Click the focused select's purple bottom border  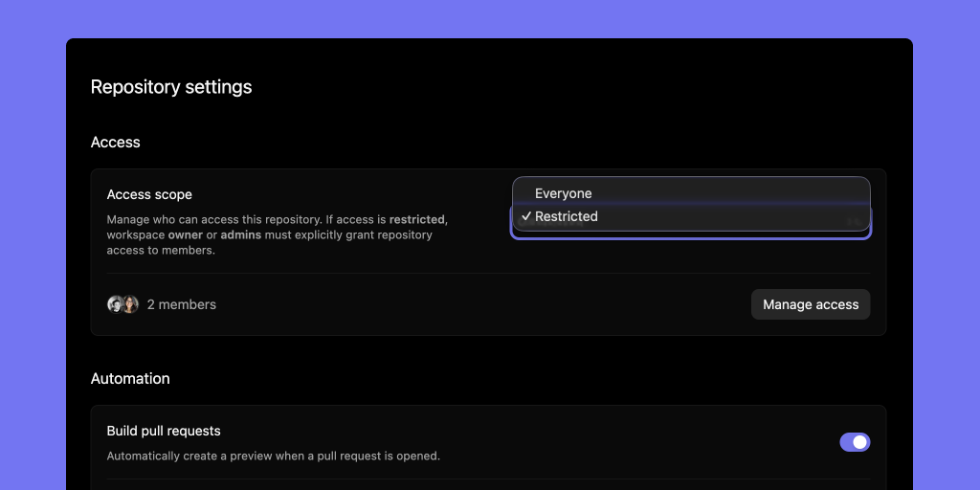coord(691,237)
